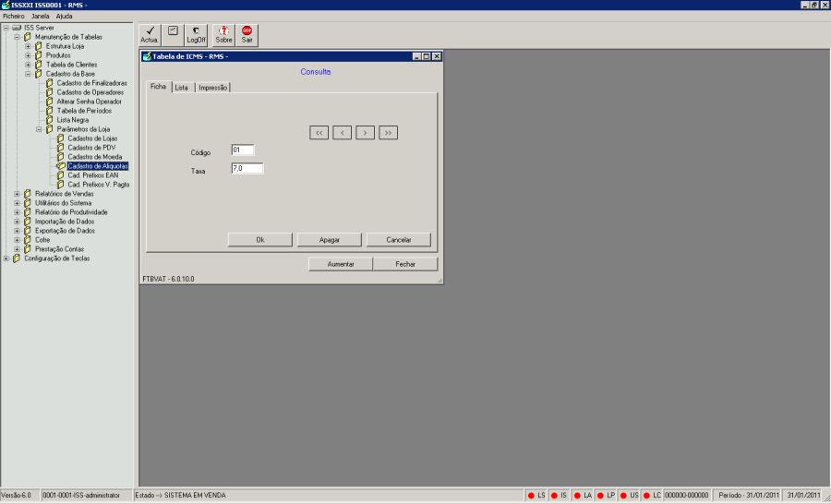Screen dimensions: 831x504
Task: Click the 'Estado --> SISTEMA EM VENDA' status text
Action: point(181,496)
